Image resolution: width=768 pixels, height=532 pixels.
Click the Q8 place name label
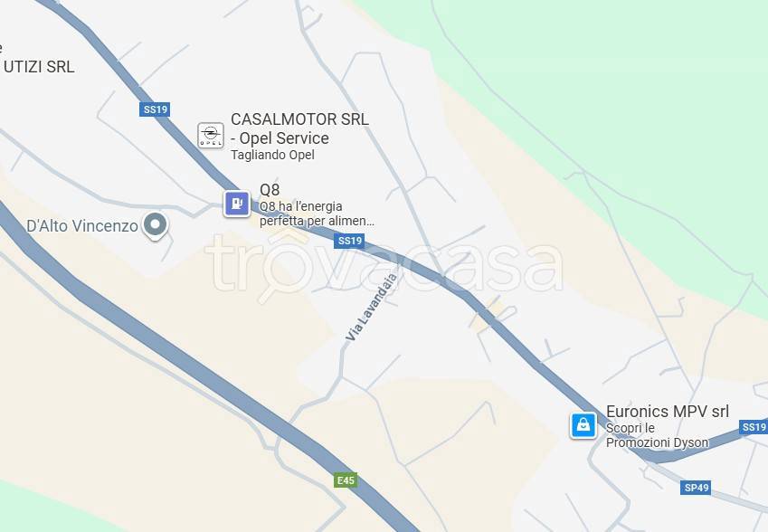(270, 190)
